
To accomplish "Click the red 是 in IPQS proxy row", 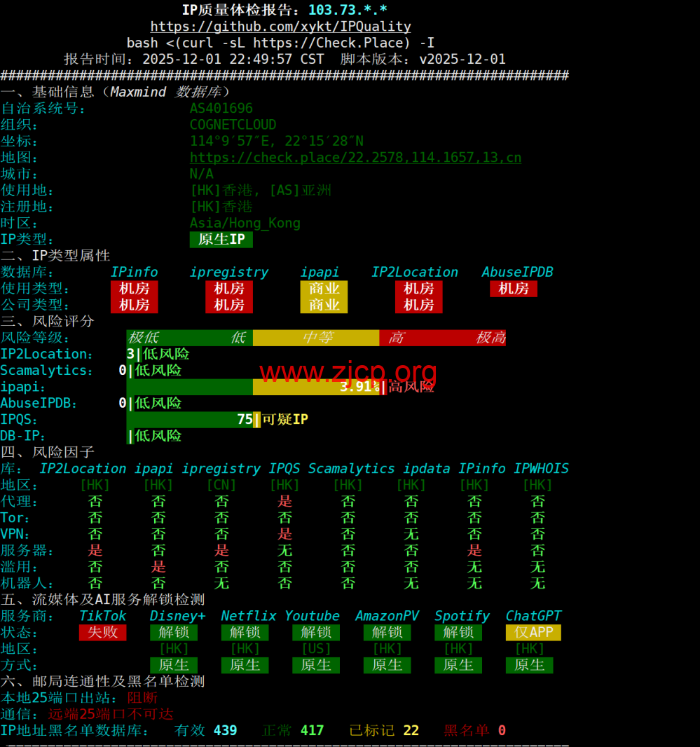I will point(284,502).
